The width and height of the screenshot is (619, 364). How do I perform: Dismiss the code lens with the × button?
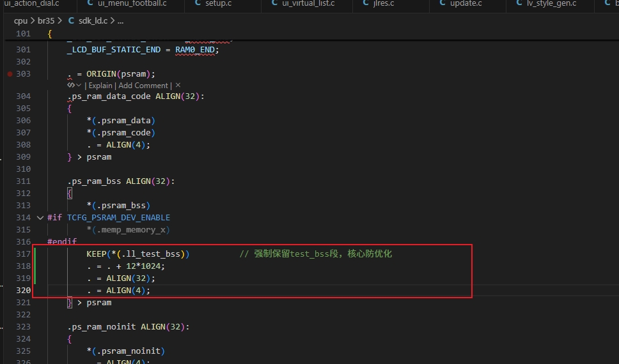(178, 85)
